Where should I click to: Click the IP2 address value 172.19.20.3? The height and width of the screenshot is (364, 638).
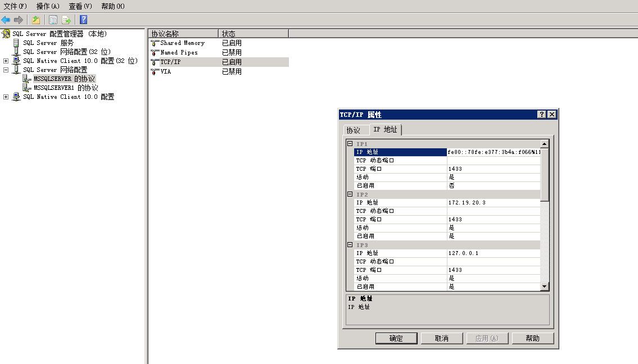tap(467, 203)
